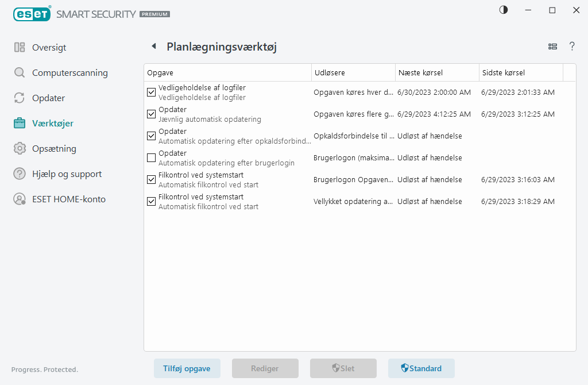The width and height of the screenshot is (588, 385).
Task: Open the Værktøjer section in sidebar
Action: tap(52, 124)
